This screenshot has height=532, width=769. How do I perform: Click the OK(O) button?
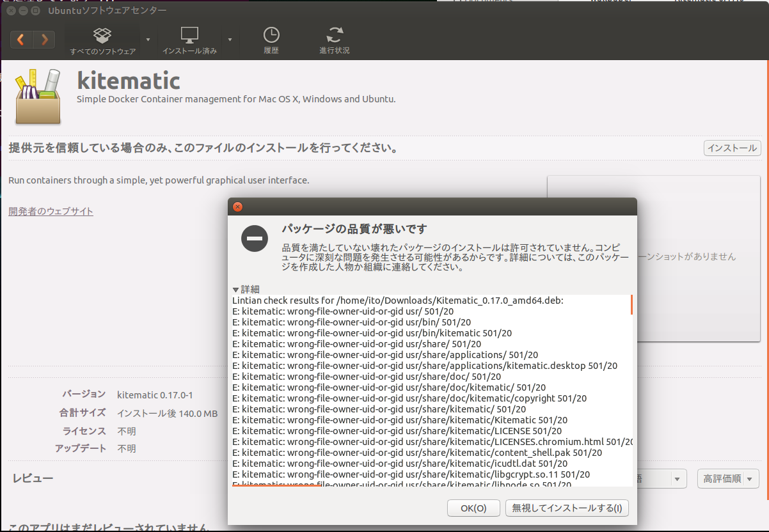tap(473, 508)
